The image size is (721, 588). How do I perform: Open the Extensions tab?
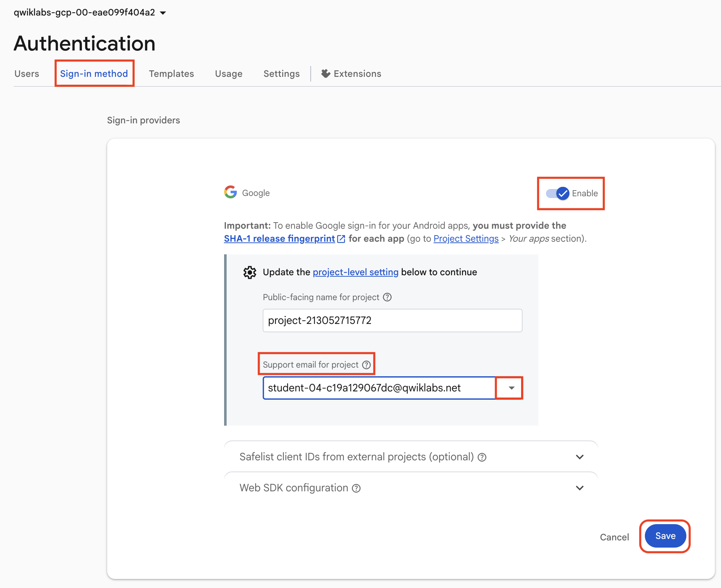coord(351,74)
